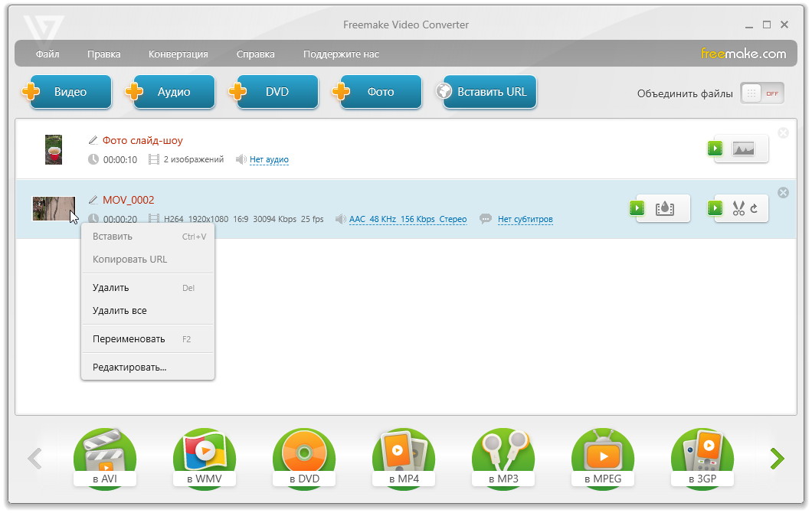
Task: Choose Редактировать... in context menu
Action: click(148, 368)
